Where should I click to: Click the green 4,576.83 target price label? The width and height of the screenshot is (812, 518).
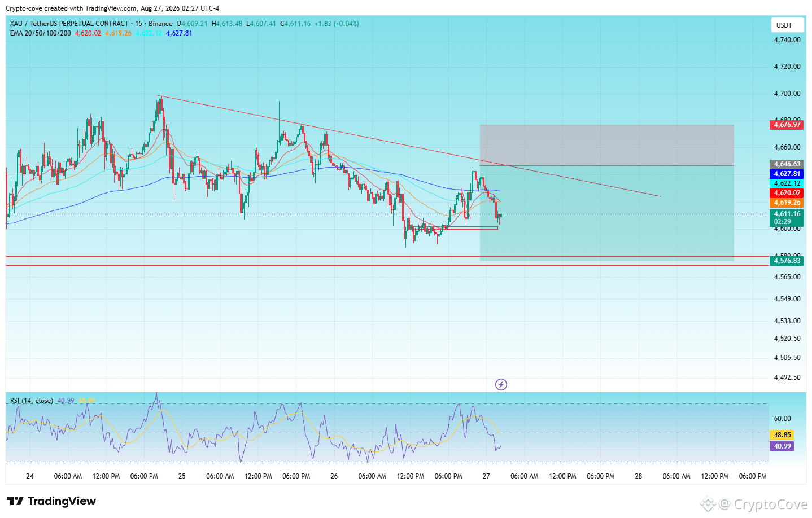(x=787, y=261)
